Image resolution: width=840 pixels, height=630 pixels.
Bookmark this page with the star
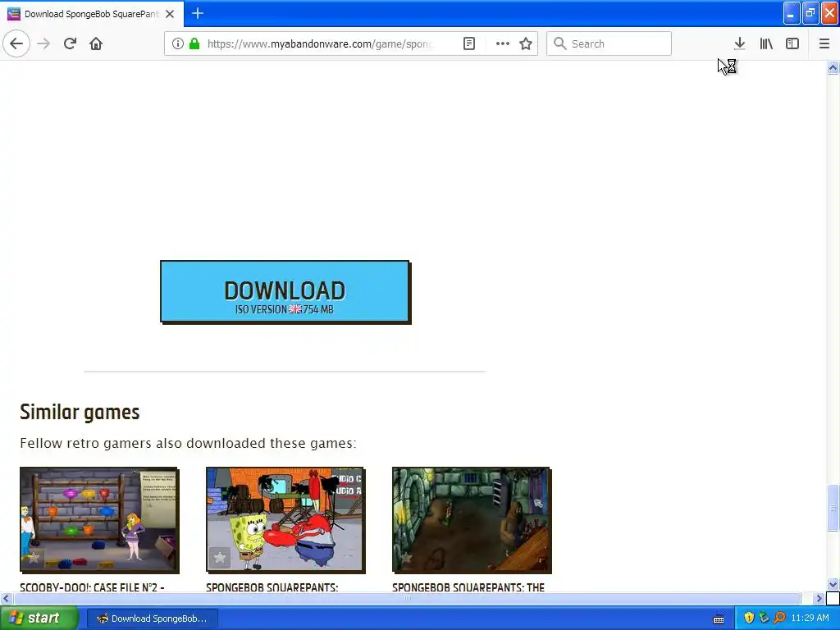526,43
